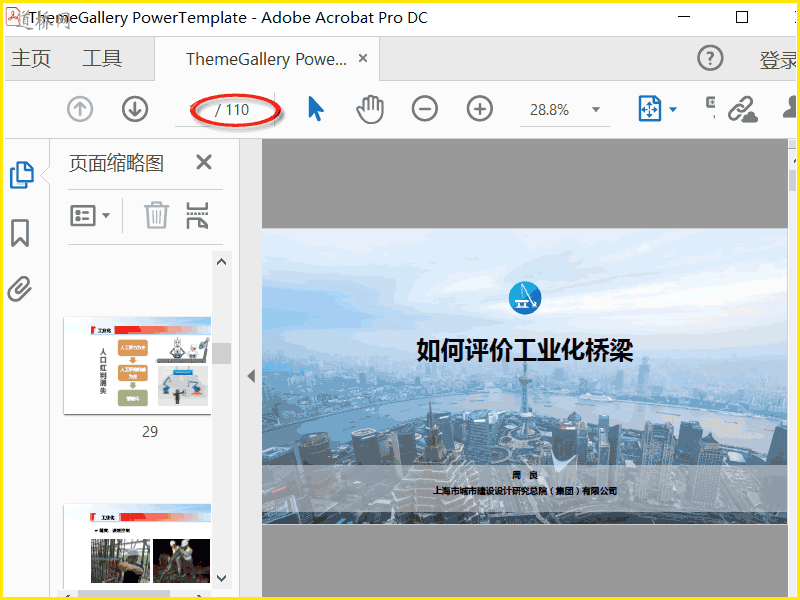Close the 页面缩略图 panel

[x=204, y=162]
